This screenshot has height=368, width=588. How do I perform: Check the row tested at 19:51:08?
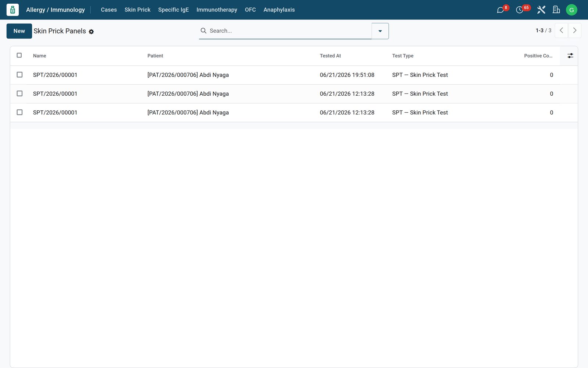(x=19, y=75)
